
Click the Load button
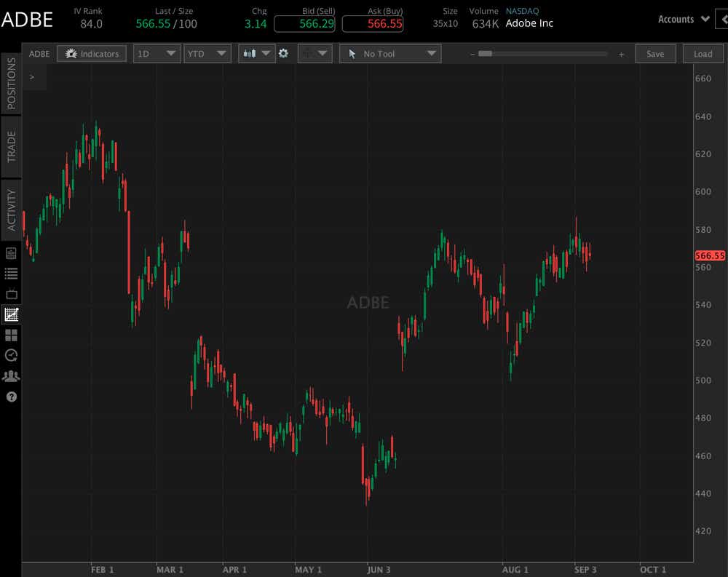click(703, 53)
